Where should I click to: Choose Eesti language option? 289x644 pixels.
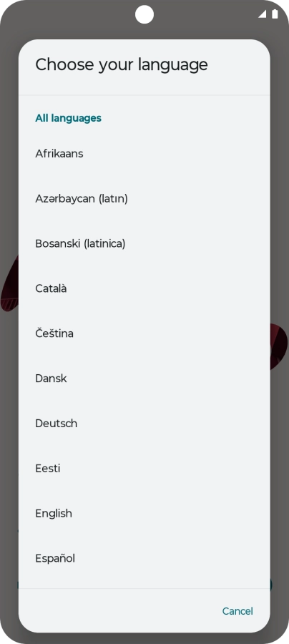pyautogui.click(x=144, y=468)
